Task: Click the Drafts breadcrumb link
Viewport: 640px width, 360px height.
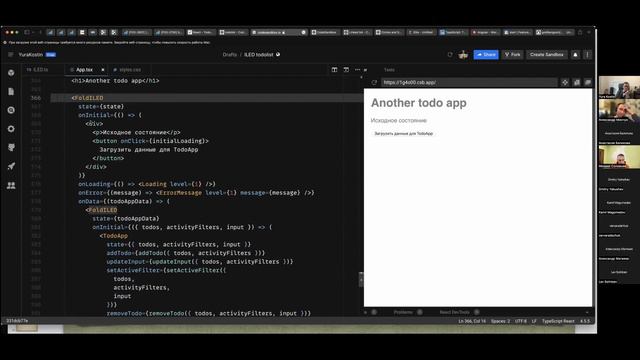Action: (230, 54)
